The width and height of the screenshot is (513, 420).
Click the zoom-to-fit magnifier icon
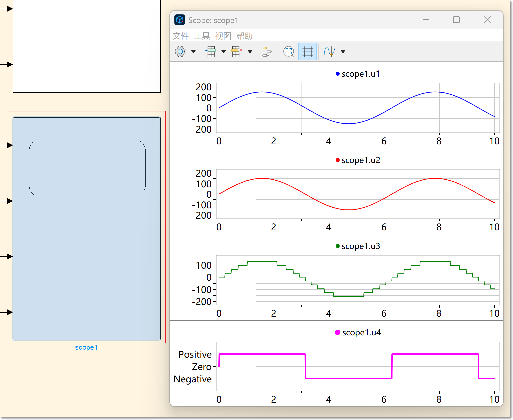point(289,52)
